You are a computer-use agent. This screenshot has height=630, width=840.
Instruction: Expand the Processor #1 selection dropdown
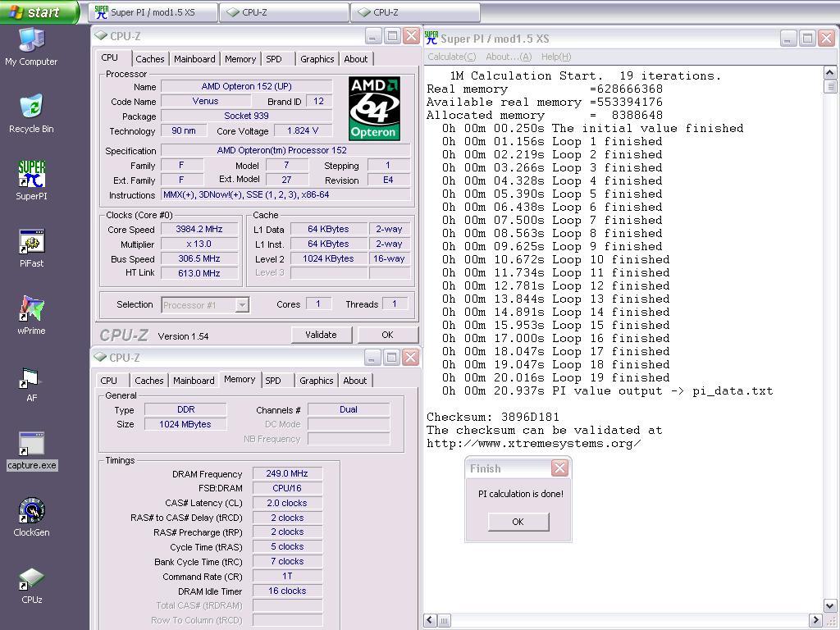pos(242,305)
